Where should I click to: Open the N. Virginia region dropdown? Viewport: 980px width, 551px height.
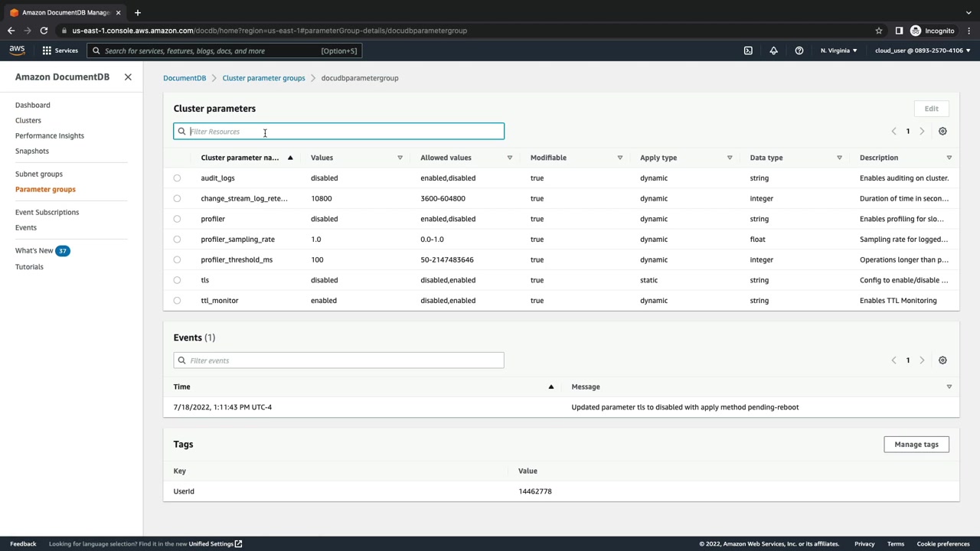839,51
